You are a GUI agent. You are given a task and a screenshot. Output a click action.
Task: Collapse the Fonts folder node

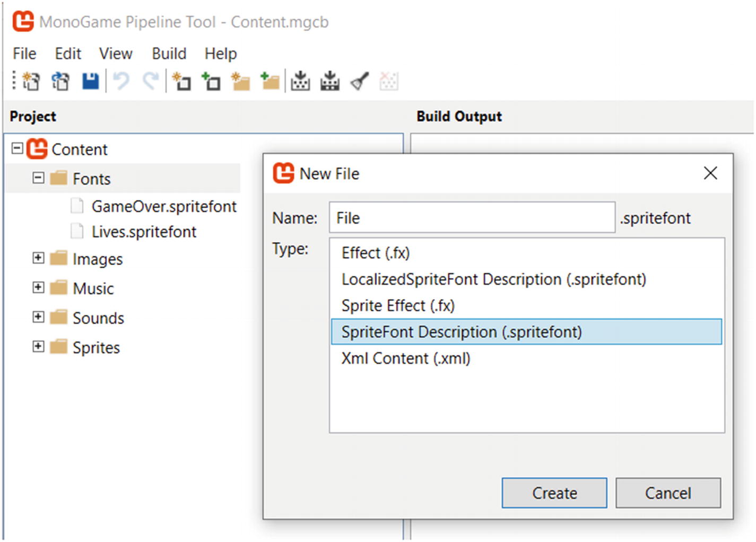coord(38,178)
